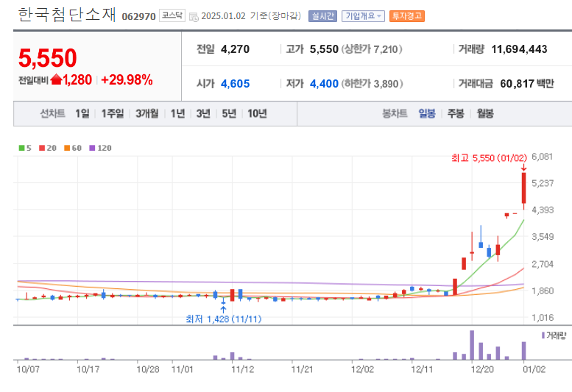The image size is (572, 392).
Task: Click the tallest volume bar near 12/20
Action: tap(472, 345)
